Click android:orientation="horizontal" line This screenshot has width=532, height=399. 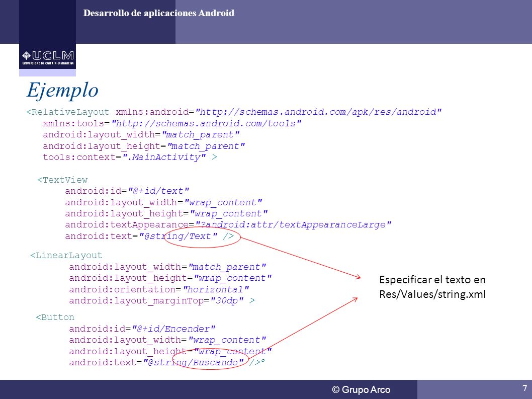pyautogui.click(x=159, y=290)
